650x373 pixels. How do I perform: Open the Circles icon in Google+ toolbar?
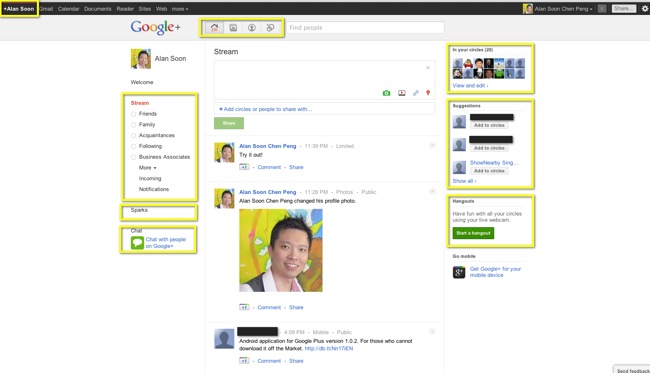click(270, 28)
